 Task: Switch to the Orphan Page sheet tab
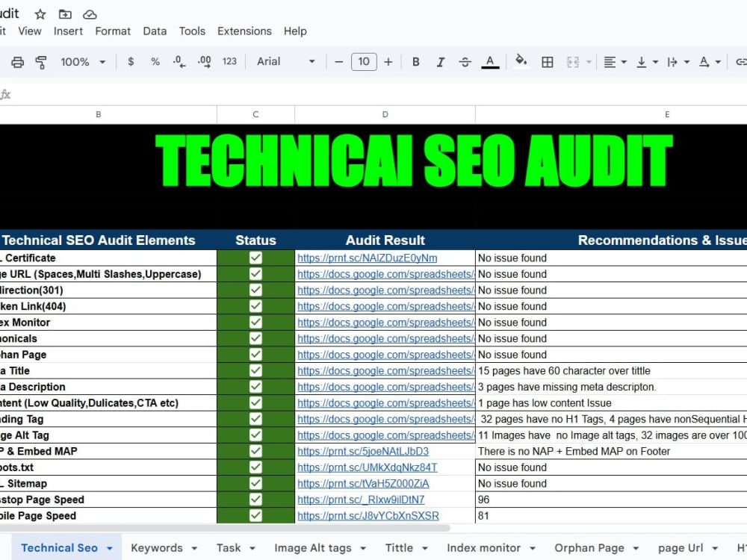point(589,548)
